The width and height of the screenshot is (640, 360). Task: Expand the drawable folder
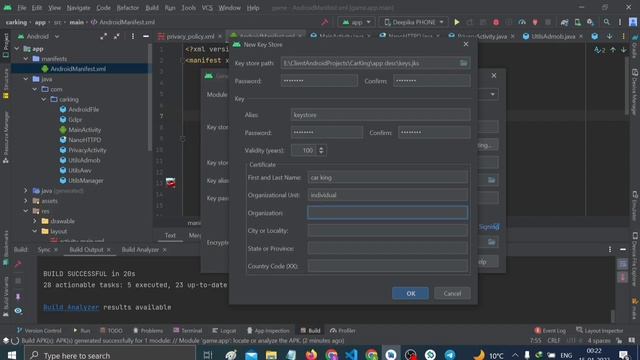pos(35,221)
